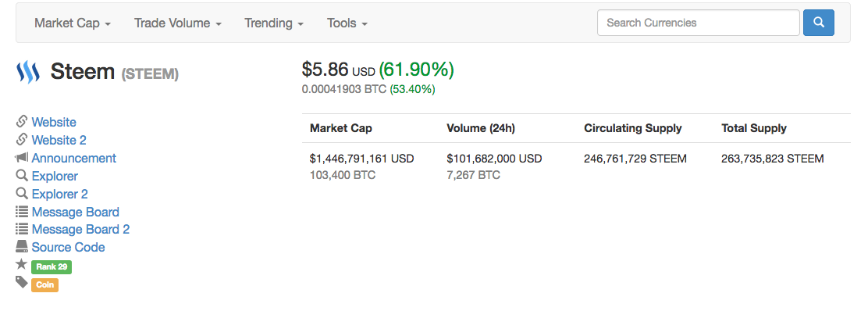Click the tag icon beside Coin
The height and width of the screenshot is (311, 868).
point(22,283)
